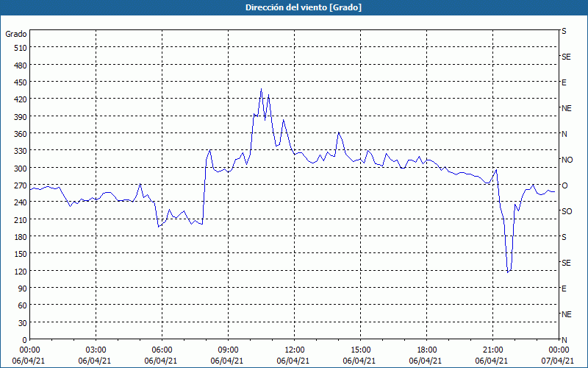
Task: Select the 06:00 time axis label
Action: (162, 350)
